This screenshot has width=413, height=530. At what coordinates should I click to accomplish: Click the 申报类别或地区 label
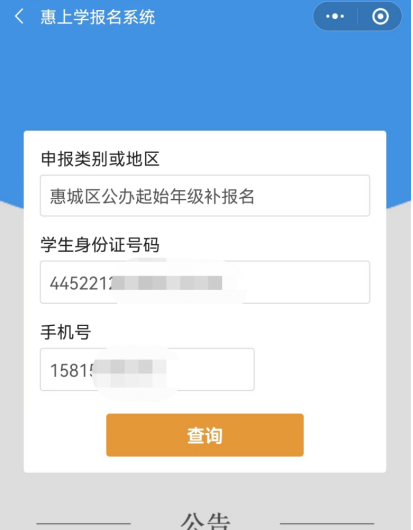(x=100, y=159)
